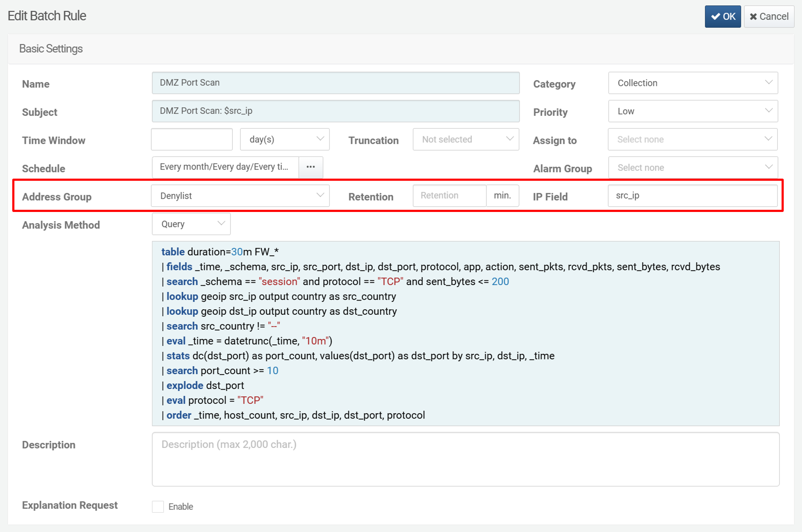Change Priority from Low dropdown

[x=693, y=111]
